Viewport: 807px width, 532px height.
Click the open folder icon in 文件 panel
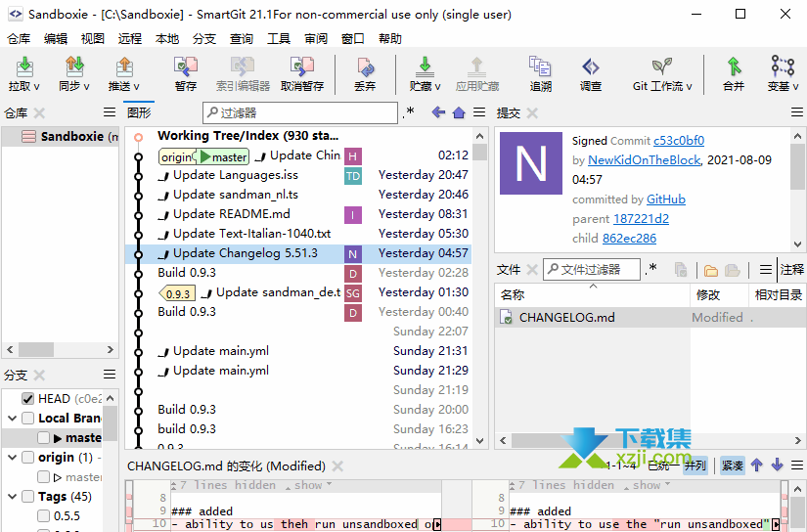point(711,270)
